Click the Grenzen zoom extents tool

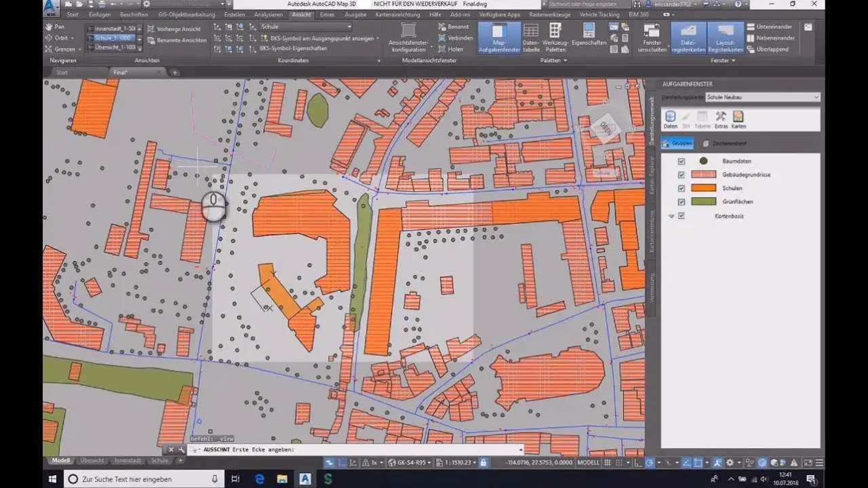tap(60, 49)
